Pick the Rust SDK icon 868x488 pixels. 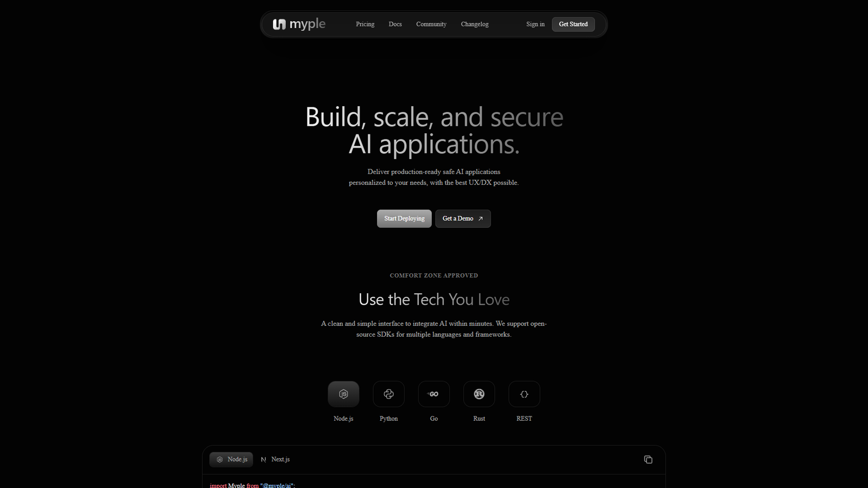(479, 394)
